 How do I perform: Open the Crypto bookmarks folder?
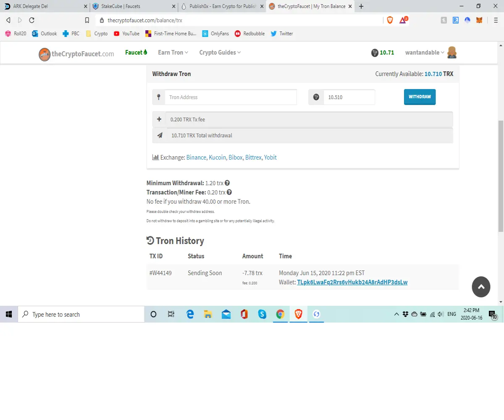click(x=97, y=34)
